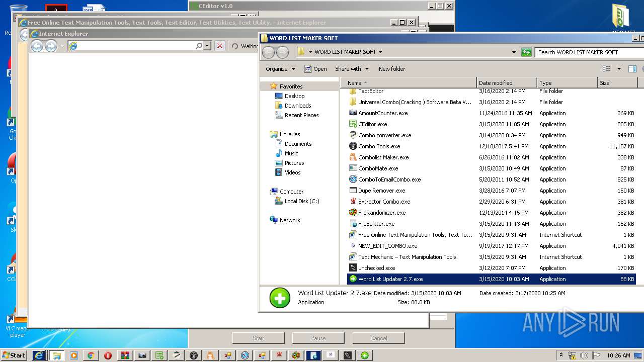
Task: Select TextEditor folder icon
Action: (353, 92)
